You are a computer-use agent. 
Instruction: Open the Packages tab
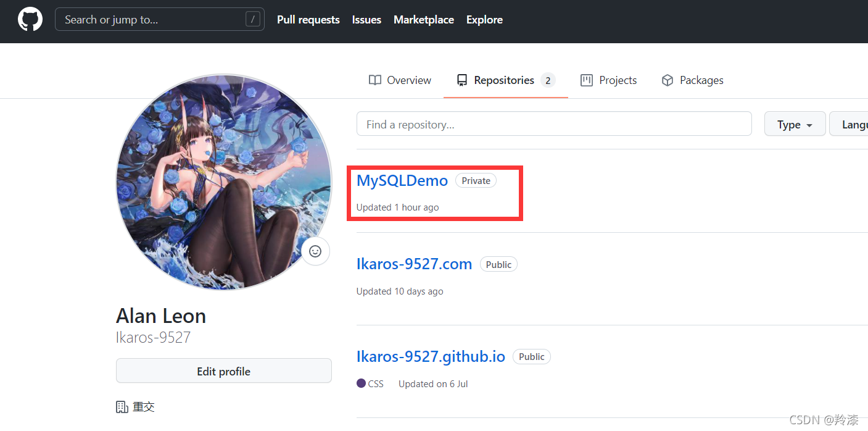click(x=692, y=80)
